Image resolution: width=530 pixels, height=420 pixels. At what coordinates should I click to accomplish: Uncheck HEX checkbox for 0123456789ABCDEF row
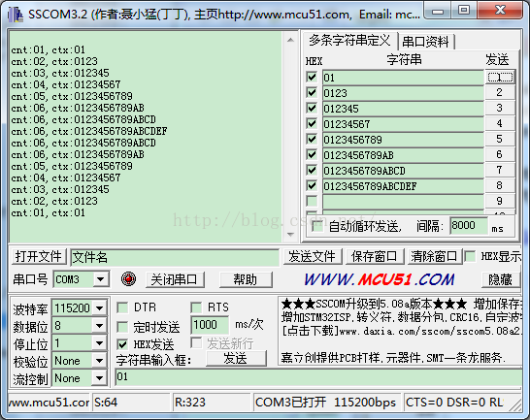pos(312,186)
